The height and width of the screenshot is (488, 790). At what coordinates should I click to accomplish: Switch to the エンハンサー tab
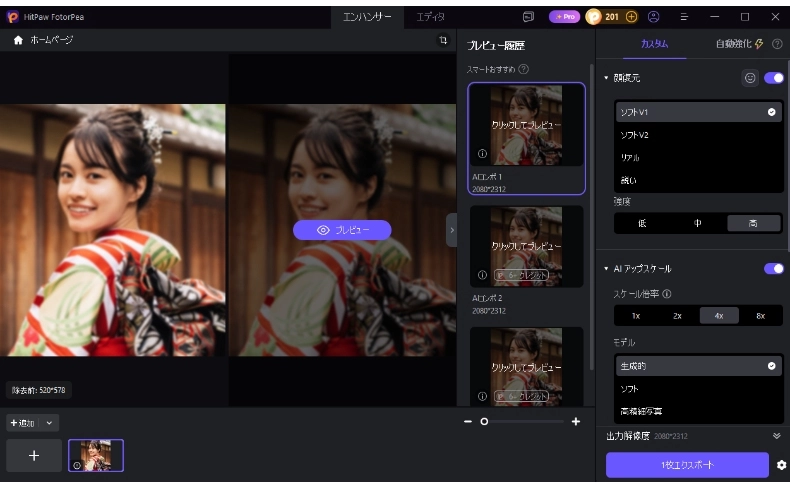coord(367,17)
